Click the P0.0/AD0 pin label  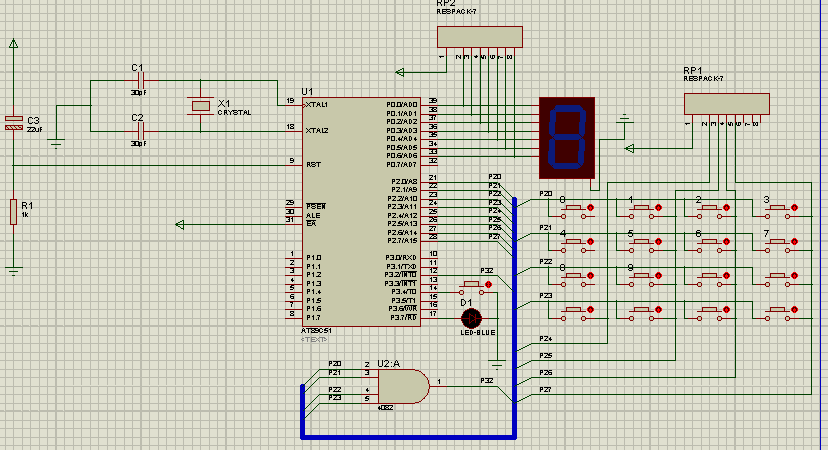click(402, 105)
